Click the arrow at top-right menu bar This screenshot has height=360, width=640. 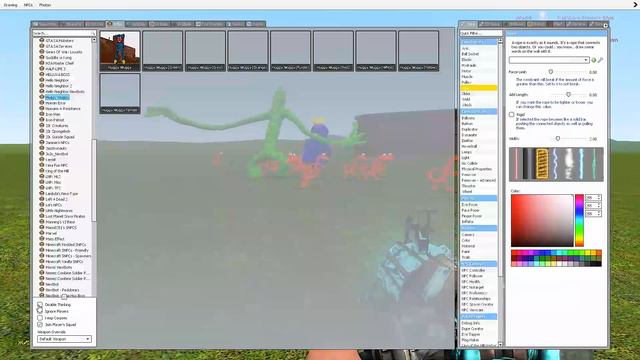(x=635, y=5)
